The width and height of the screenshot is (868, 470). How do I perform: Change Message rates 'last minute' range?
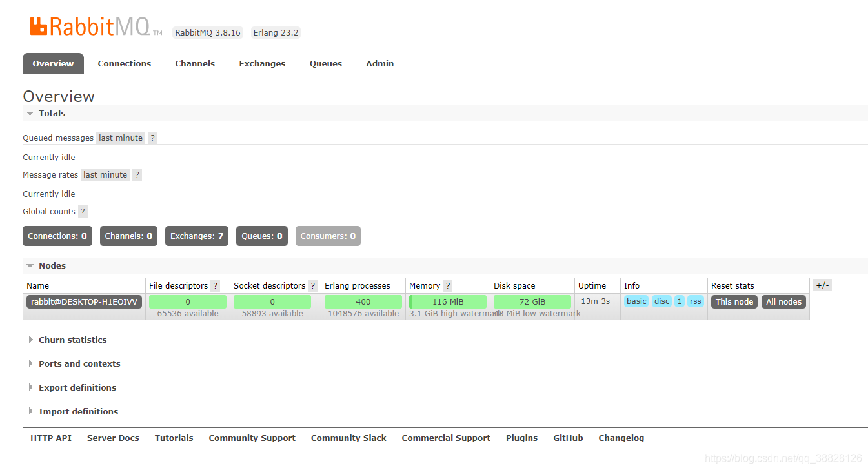tap(105, 174)
